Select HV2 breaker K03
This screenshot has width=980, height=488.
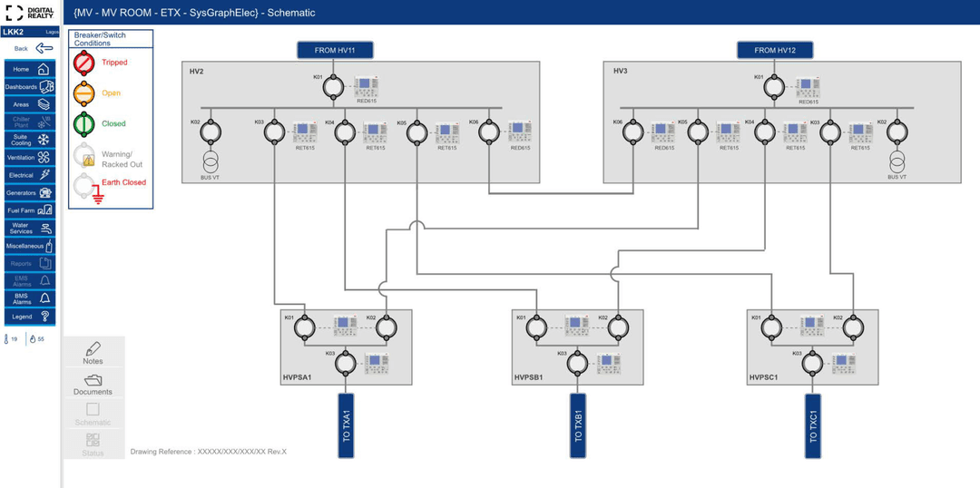pyautogui.click(x=274, y=132)
